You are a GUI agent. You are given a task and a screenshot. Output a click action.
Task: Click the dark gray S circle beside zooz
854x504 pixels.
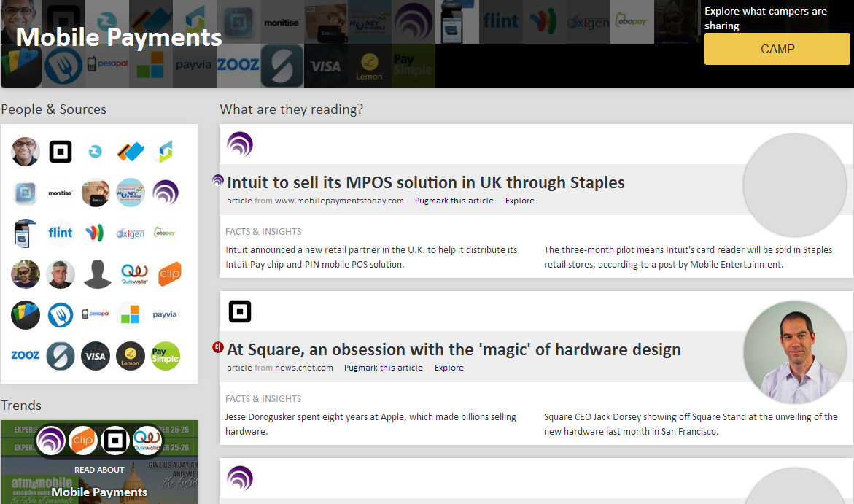click(x=61, y=357)
